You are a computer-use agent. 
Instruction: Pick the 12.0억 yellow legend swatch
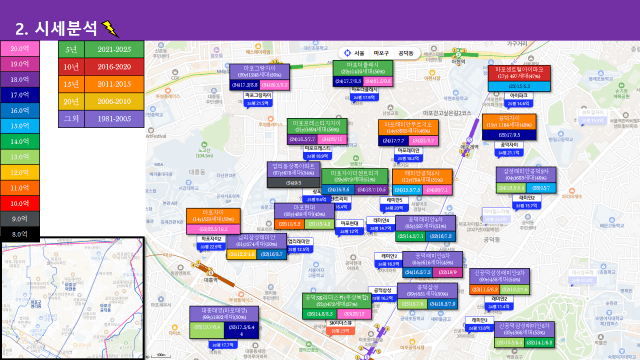20,173
